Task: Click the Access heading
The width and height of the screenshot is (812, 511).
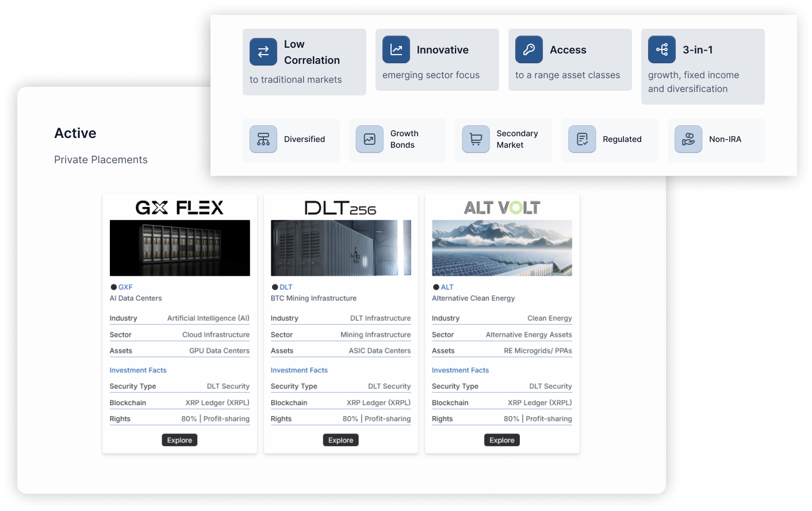Action: point(568,50)
